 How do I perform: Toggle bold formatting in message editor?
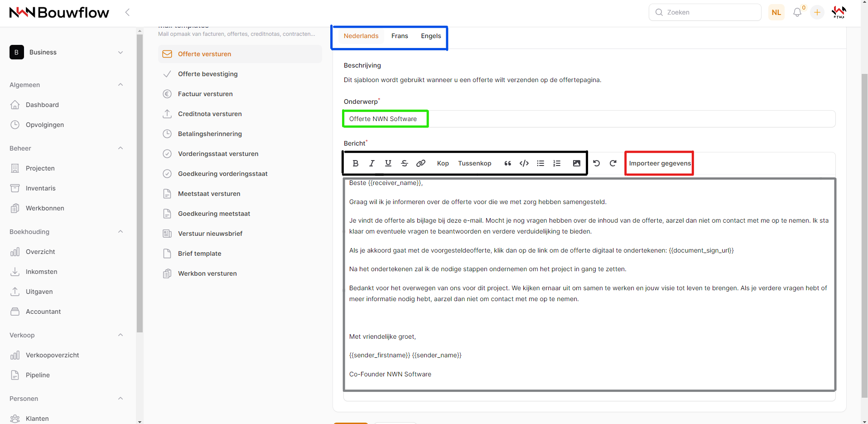pyautogui.click(x=356, y=163)
